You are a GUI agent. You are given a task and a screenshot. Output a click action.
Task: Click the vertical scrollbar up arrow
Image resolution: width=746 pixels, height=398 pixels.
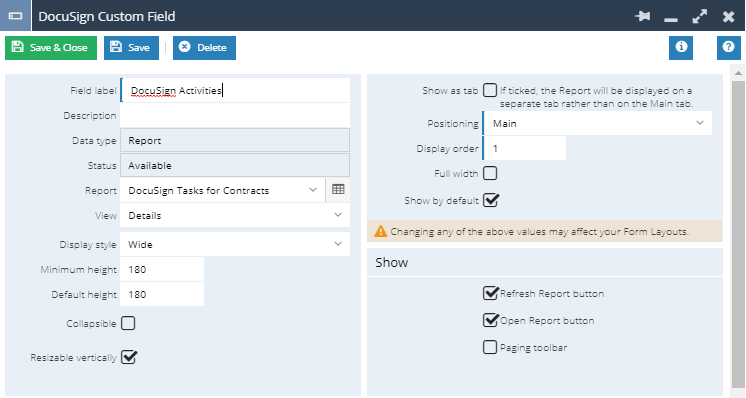pyautogui.click(x=738, y=73)
